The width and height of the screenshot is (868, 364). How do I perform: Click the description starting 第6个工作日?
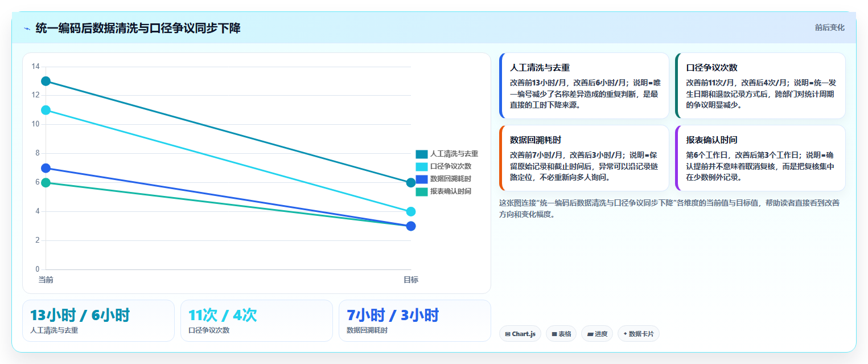[761, 166]
